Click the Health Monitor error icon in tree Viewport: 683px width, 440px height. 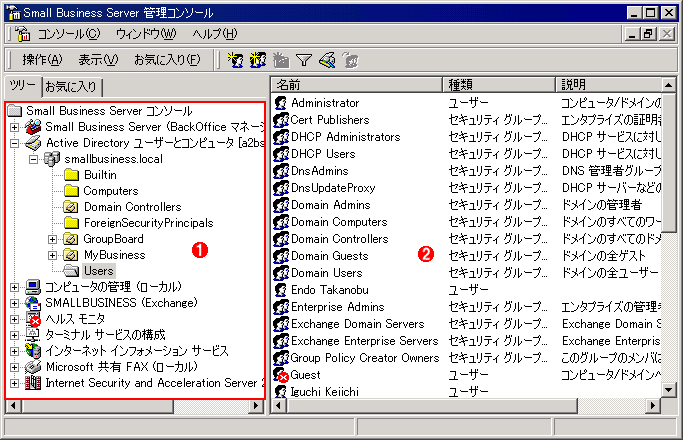pyautogui.click(x=33, y=319)
